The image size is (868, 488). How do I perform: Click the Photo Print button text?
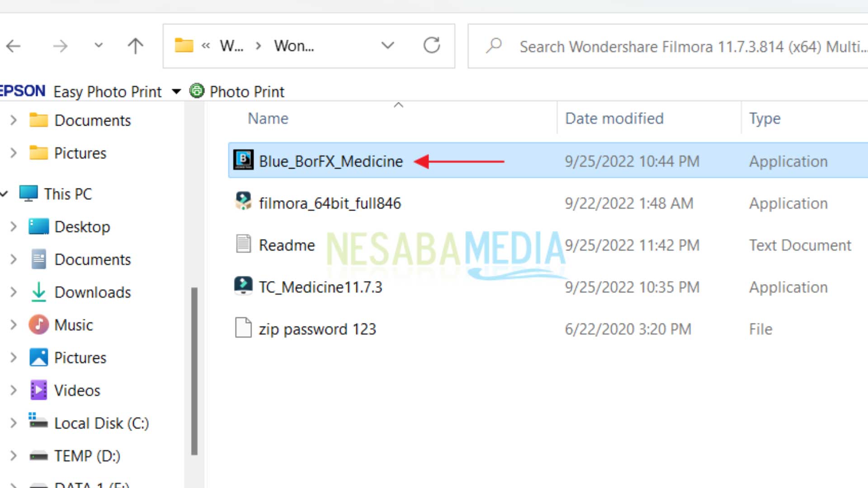point(247,92)
